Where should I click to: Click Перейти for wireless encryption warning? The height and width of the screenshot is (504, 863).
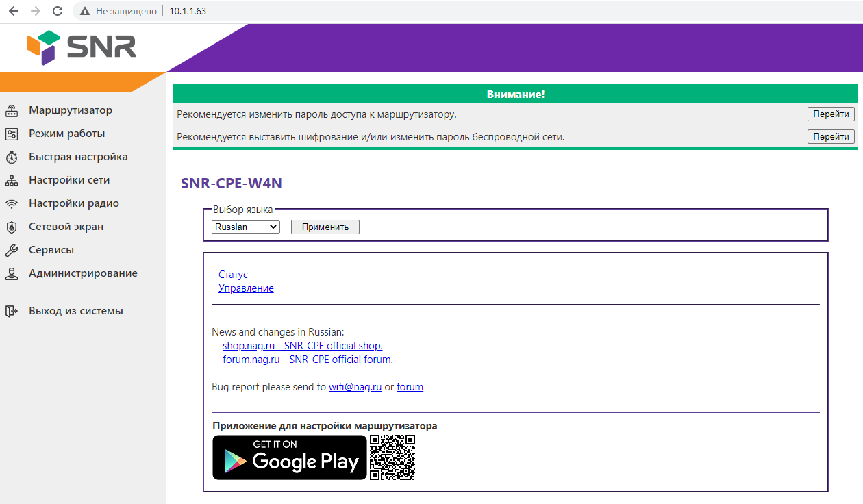pos(831,136)
